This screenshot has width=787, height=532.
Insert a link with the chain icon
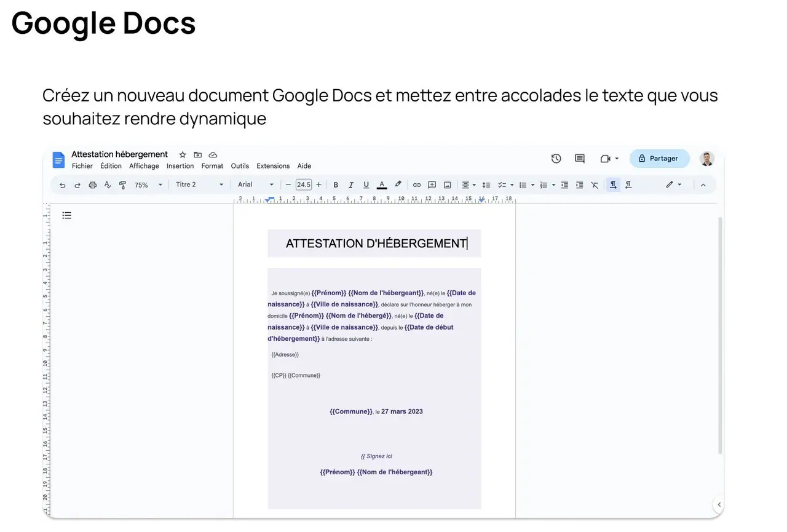click(x=417, y=185)
